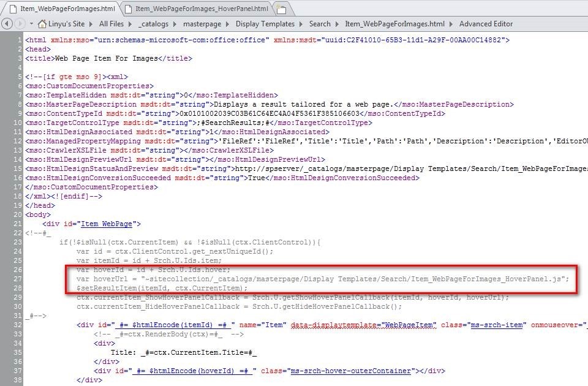Expand the arrow after Item_WebPageForImages.html breadcrumb
Viewport: 588px width, 386px height.
451,24
